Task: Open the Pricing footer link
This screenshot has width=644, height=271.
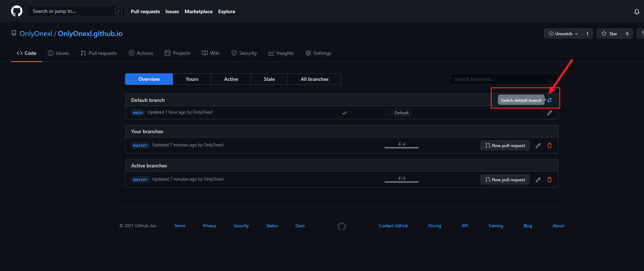Action: (435, 226)
